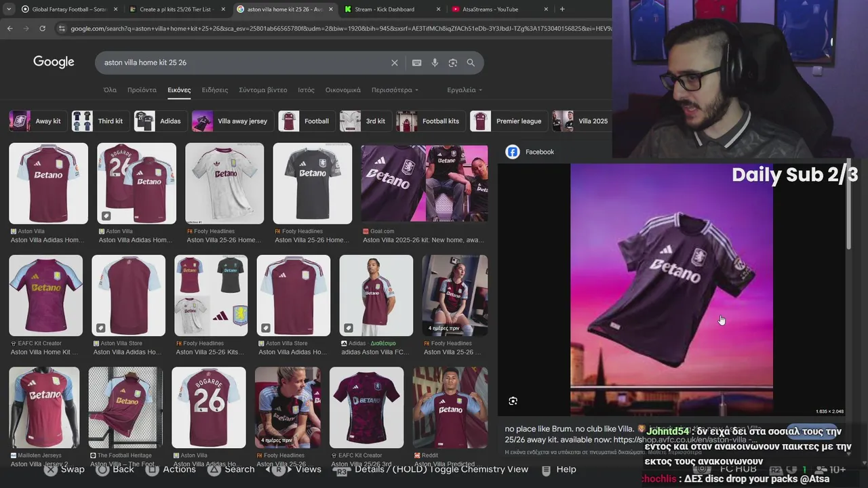Filter by Villa away jersey chip
868x488 pixels.
pyautogui.click(x=233, y=121)
